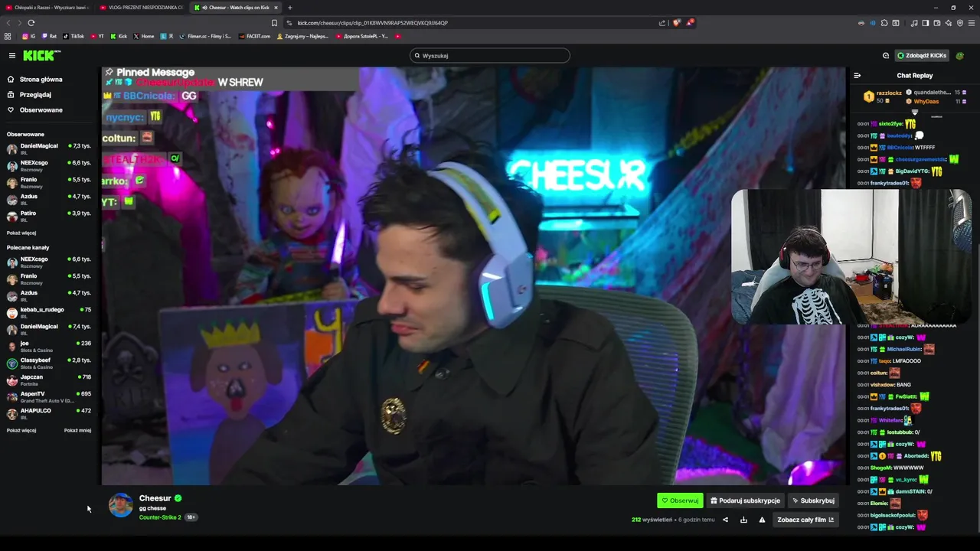The width and height of the screenshot is (980, 551).
Task: Click the clip video player
Action: point(474,275)
